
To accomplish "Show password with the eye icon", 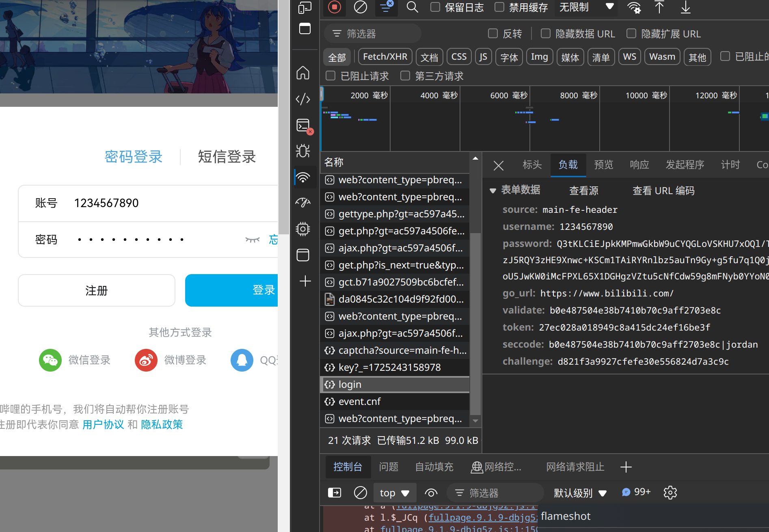I will pos(253,240).
